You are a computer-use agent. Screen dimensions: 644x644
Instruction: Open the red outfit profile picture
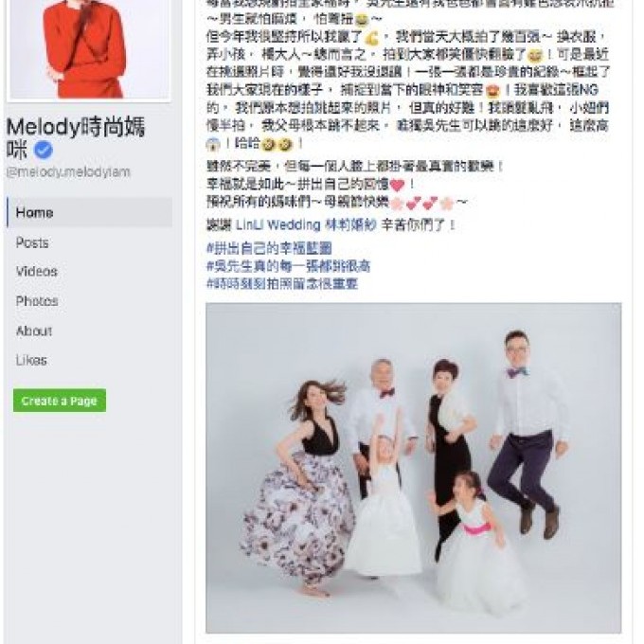click(89, 49)
